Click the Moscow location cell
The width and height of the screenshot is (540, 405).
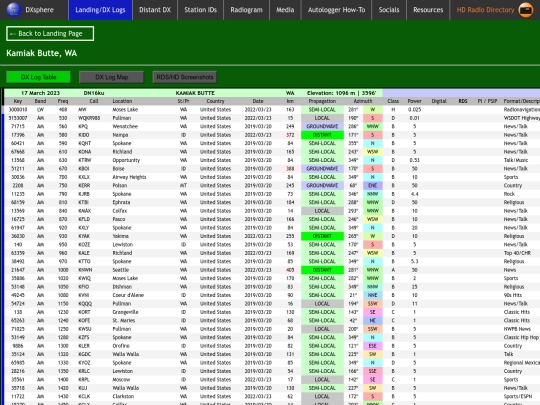(x=121, y=380)
